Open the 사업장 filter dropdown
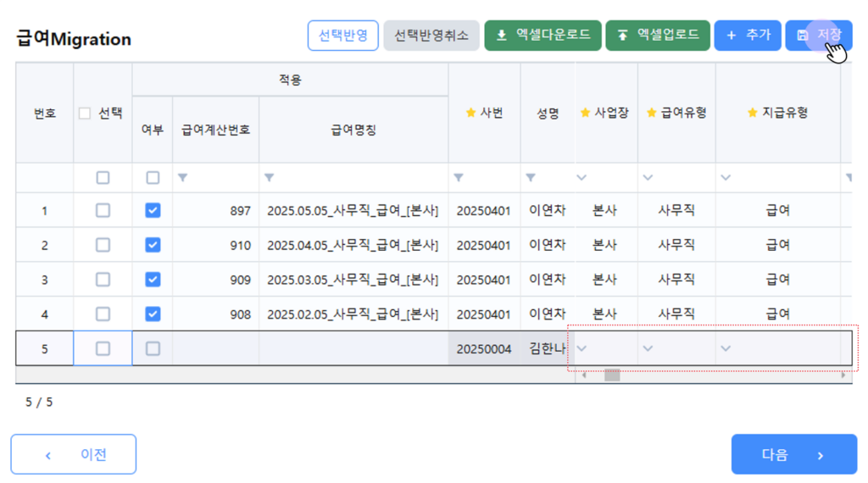 click(x=581, y=178)
